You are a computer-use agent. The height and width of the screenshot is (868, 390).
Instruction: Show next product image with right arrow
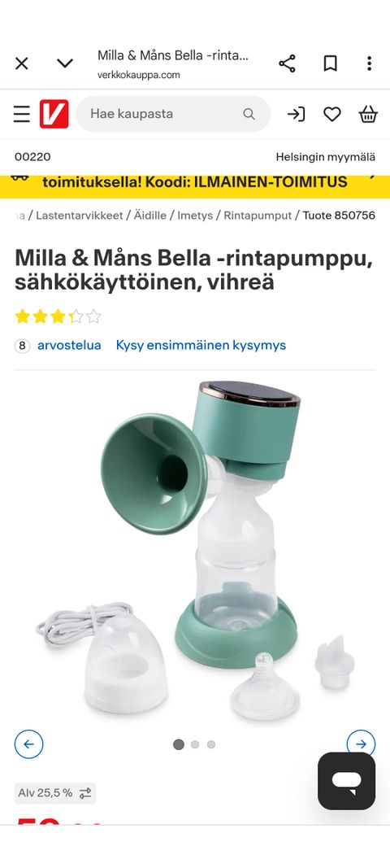362,744
